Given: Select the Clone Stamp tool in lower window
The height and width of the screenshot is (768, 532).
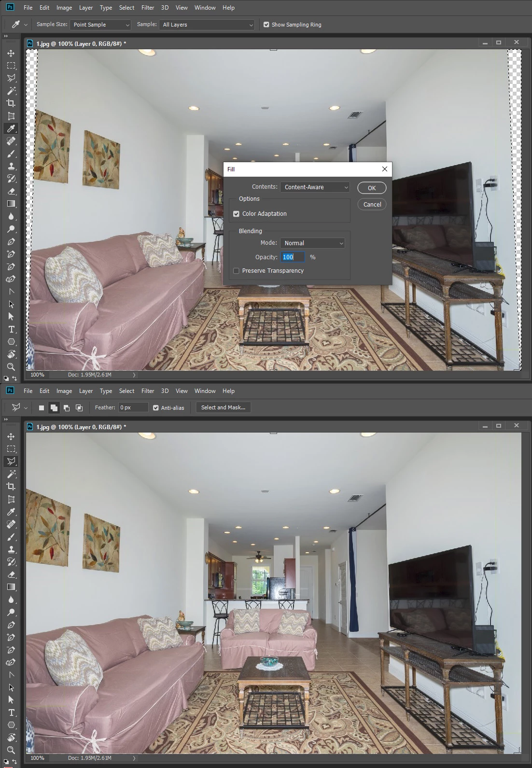Looking at the screenshot, I should pos(11,549).
